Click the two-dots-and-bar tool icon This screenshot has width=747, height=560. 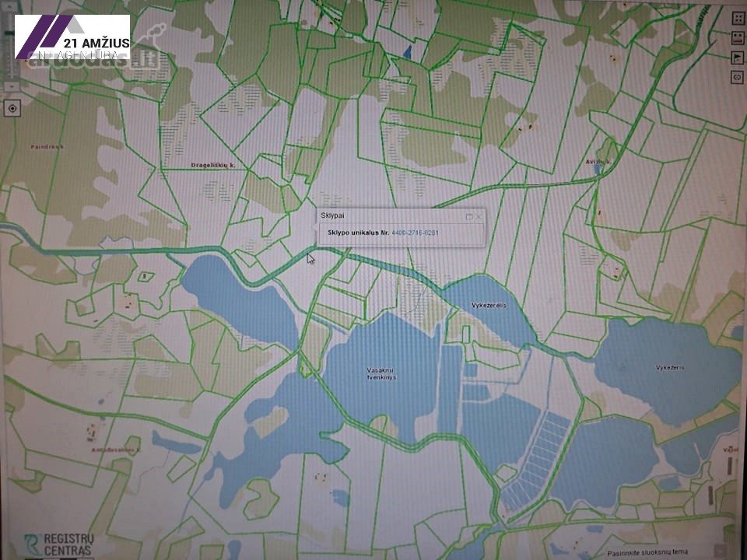coord(738,37)
